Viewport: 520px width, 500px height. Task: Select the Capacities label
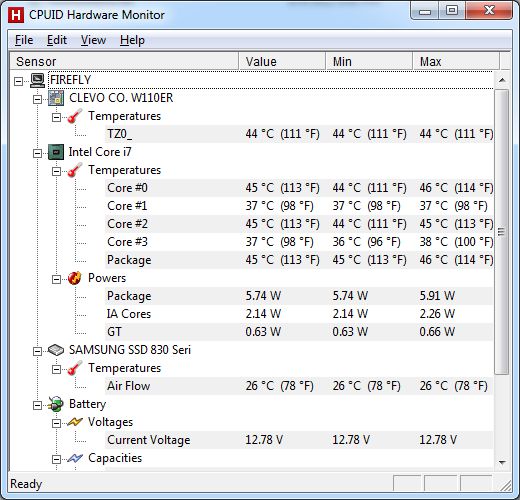tap(115, 458)
